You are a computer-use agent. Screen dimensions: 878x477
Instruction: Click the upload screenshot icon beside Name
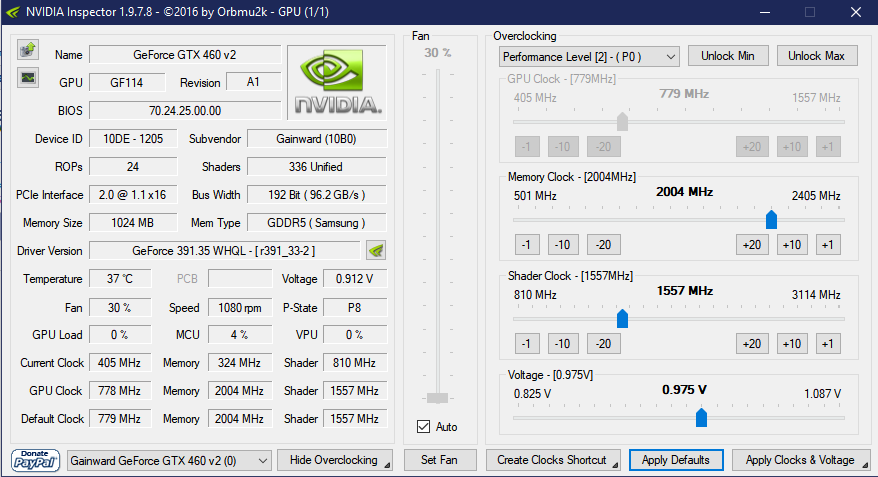[27, 50]
